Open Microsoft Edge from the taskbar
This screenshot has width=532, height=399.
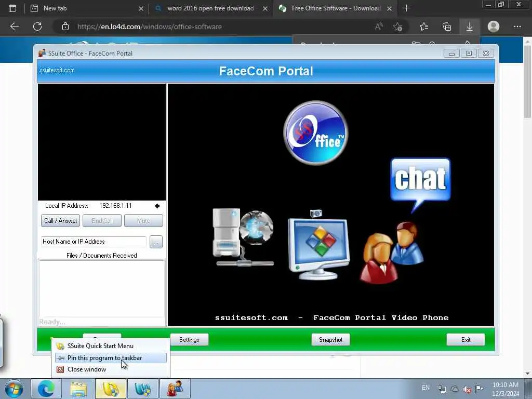pyautogui.click(x=46, y=389)
